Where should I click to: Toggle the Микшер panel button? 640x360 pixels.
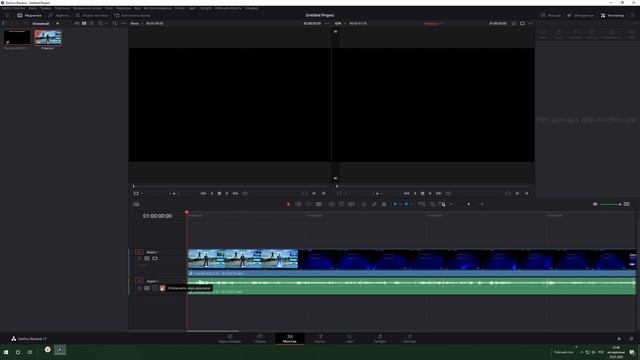(x=551, y=16)
